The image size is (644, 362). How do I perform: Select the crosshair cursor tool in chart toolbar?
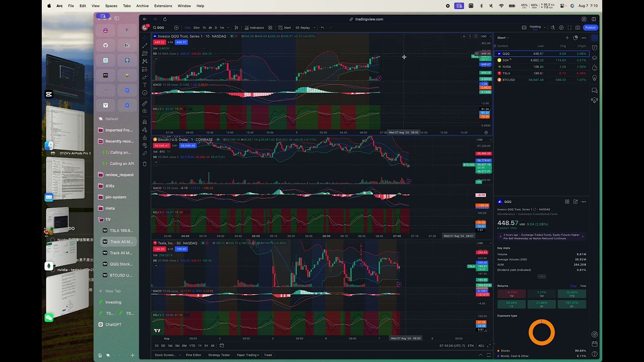pyautogui.click(x=145, y=37)
